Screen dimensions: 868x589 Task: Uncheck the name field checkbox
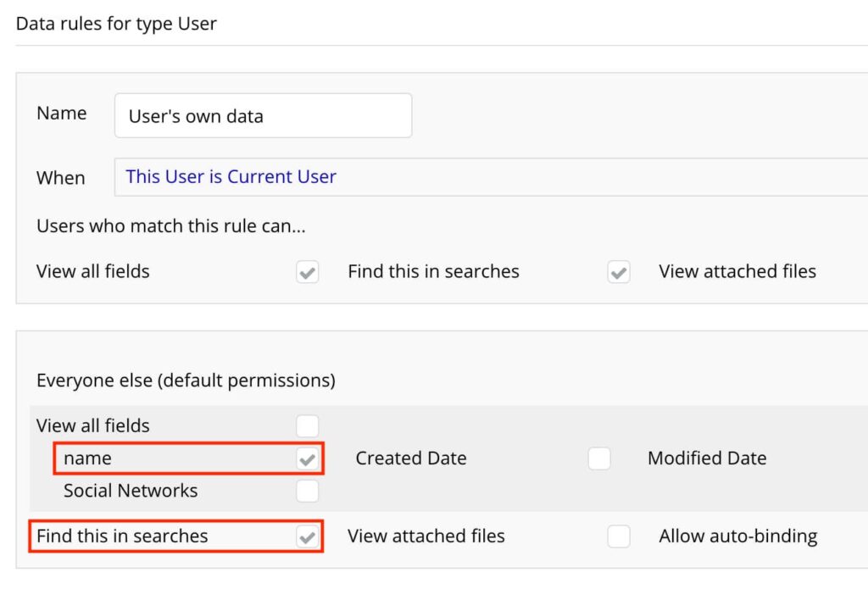307,458
